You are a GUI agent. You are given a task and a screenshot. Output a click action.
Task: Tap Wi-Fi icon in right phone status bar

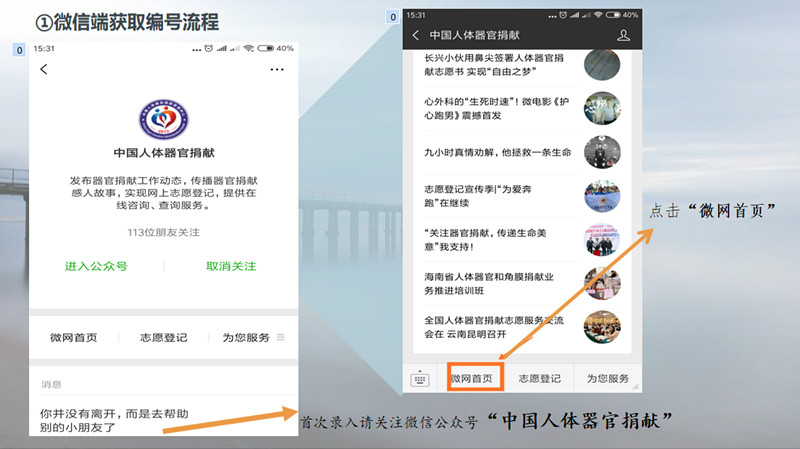coord(598,15)
